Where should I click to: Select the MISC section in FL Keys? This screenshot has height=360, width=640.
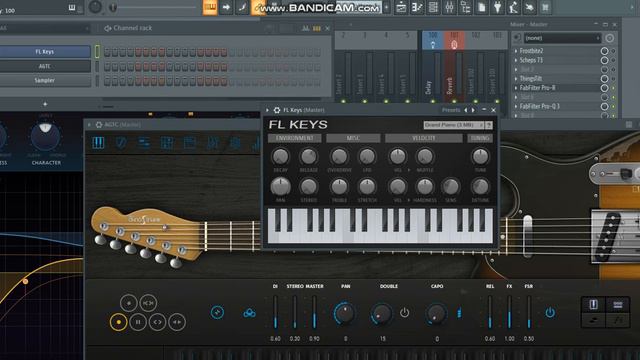(353, 138)
